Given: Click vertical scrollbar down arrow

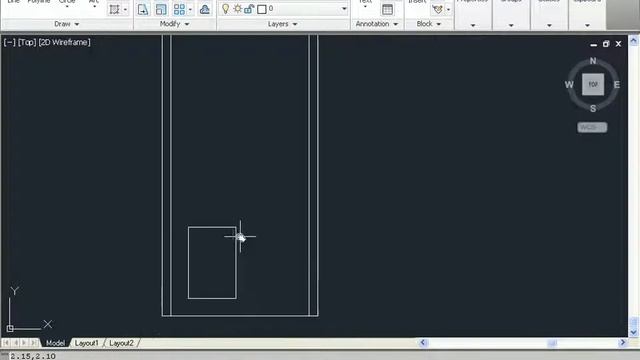Looking at the screenshot, I should point(633,332).
